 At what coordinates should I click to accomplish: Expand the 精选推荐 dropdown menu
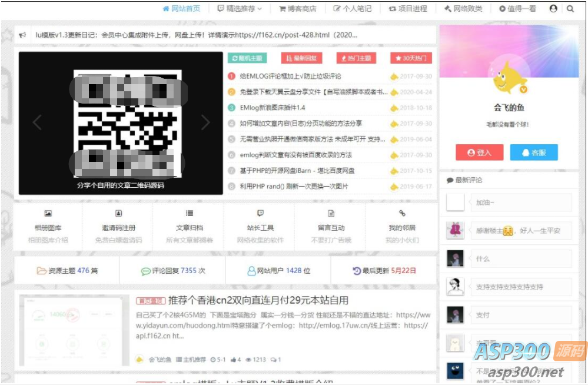[x=240, y=9]
